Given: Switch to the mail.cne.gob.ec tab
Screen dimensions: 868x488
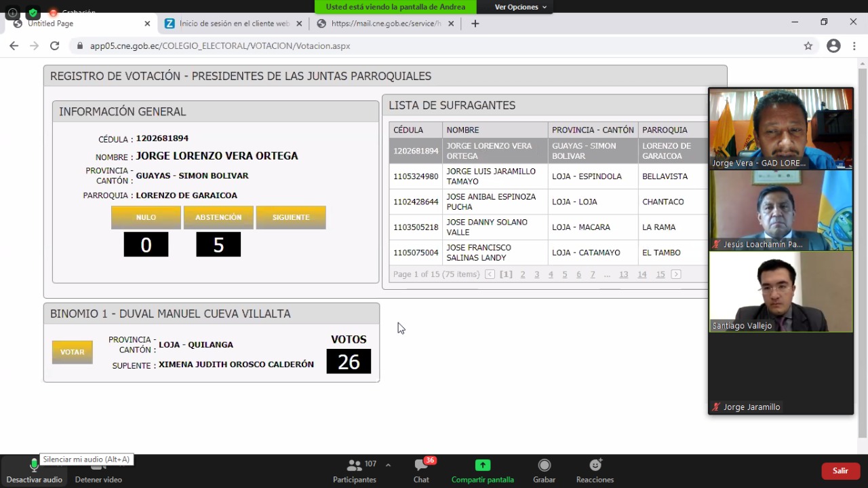Looking at the screenshot, I should pos(385,24).
